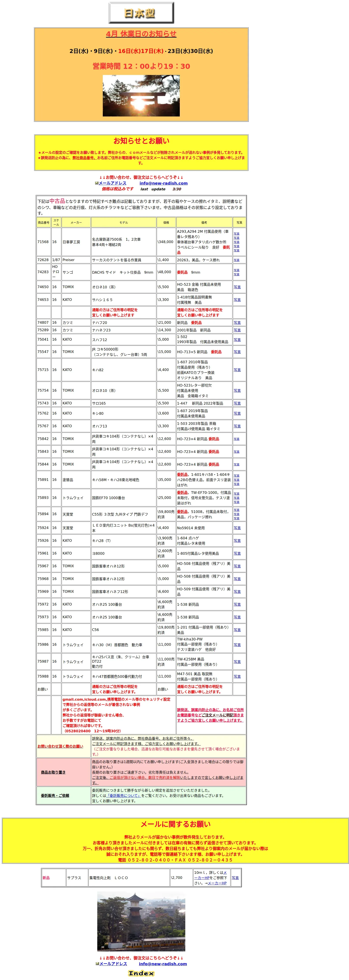Open 写真 link for item 75972
The image size is (349, 980).
pyautogui.click(x=237, y=605)
